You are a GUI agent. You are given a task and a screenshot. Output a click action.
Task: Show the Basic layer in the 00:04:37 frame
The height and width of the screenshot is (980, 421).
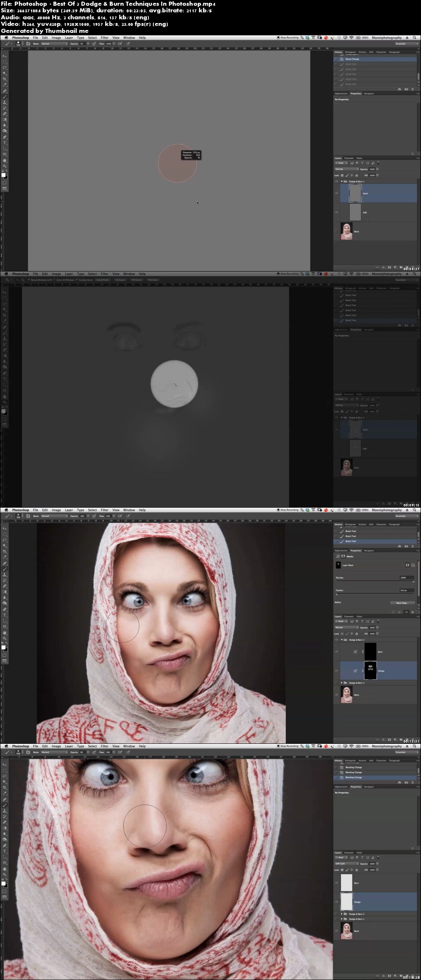[336, 231]
